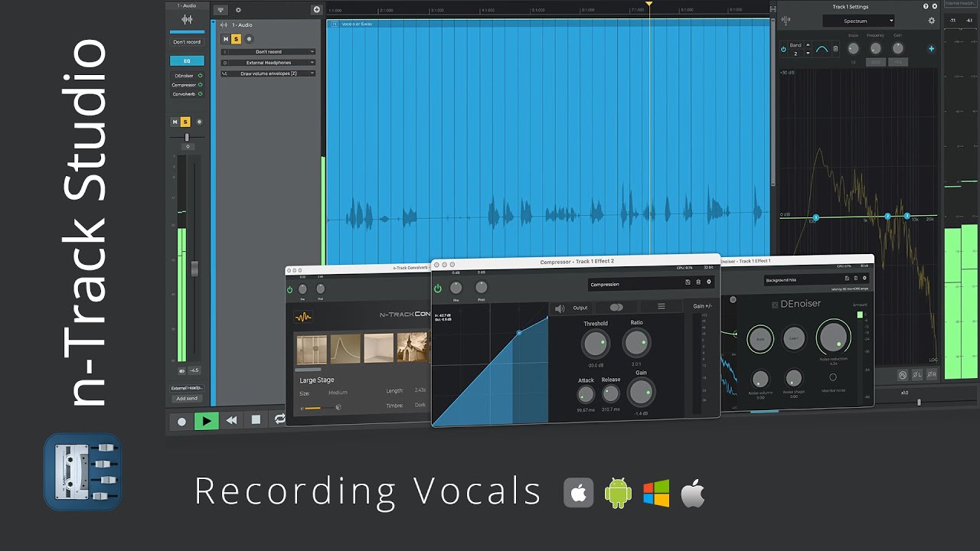Toggle solo on 1 - Audio track header
Image resolution: width=980 pixels, height=551 pixels.
pos(236,39)
